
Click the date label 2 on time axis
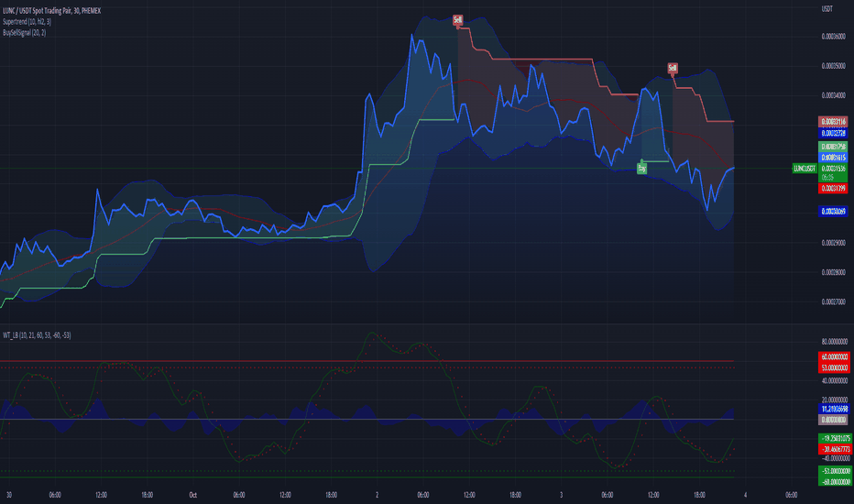point(377,495)
